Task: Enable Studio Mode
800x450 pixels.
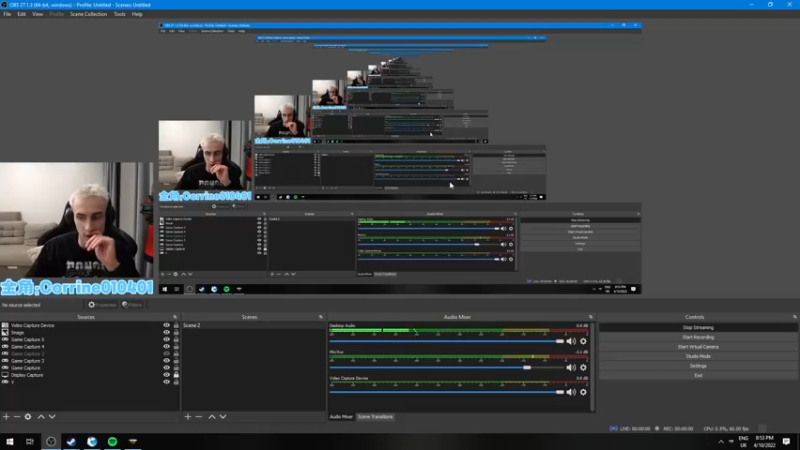Action: coord(698,356)
